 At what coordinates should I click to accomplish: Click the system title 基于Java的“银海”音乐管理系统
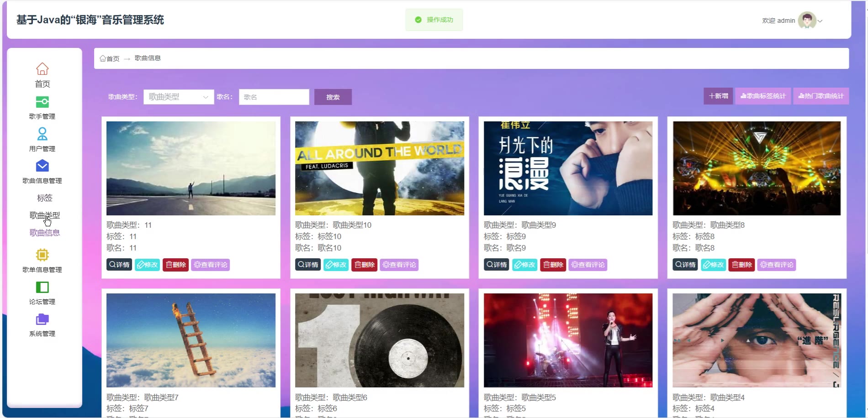tap(90, 20)
